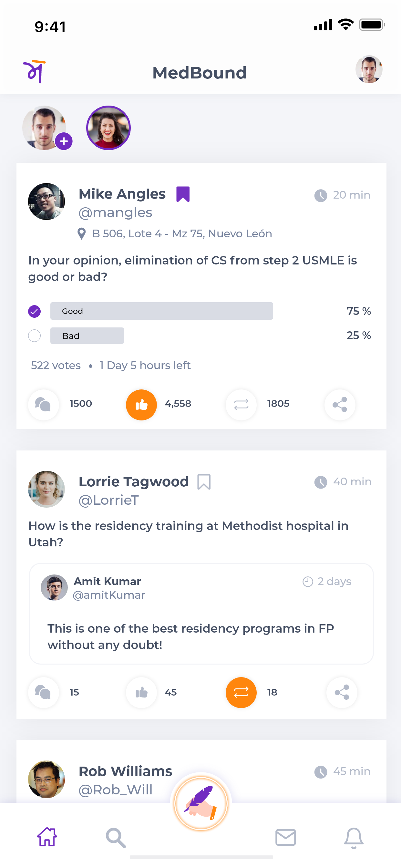The height and width of the screenshot is (868, 401).
Task: Repost Mike Angles' poll post
Action: tap(241, 404)
